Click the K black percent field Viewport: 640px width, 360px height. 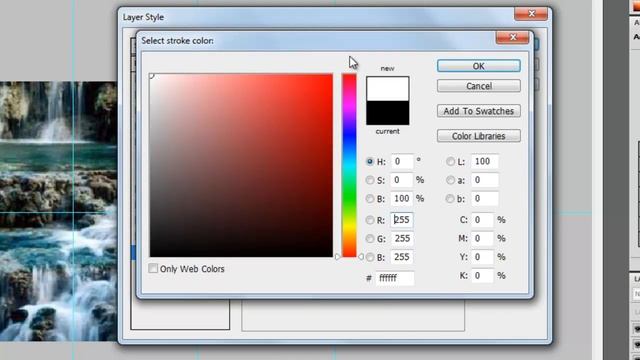tap(482, 276)
